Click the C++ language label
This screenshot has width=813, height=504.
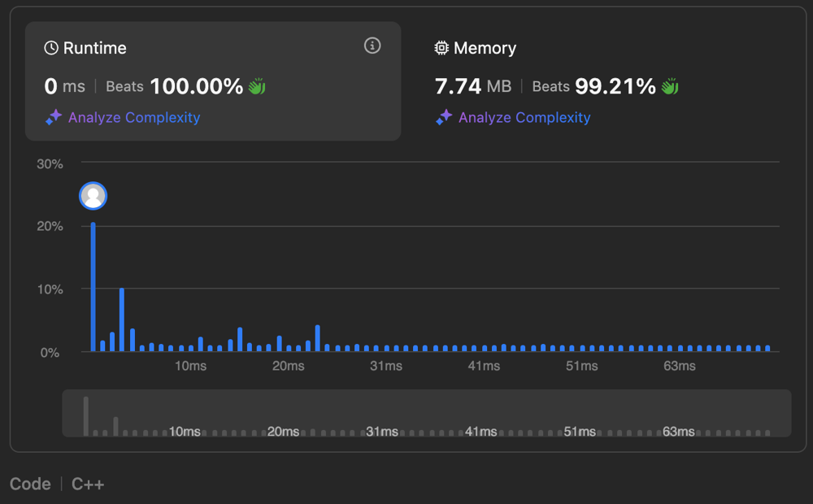pyautogui.click(x=88, y=484)
